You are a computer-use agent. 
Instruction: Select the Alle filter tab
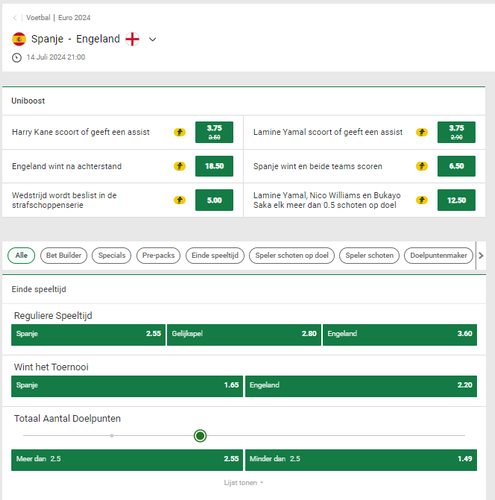tap(21, 256)
